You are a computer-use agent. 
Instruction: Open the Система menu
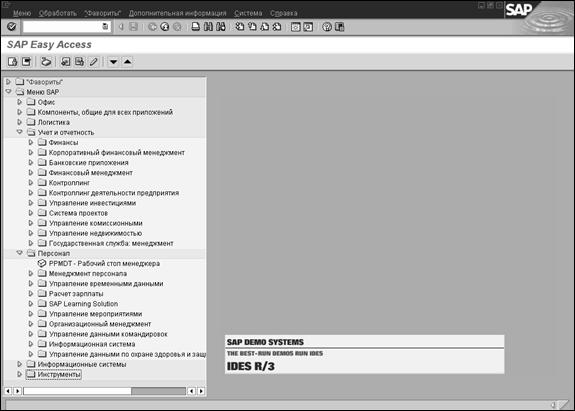pyautogui.click(x=248, y=13)
